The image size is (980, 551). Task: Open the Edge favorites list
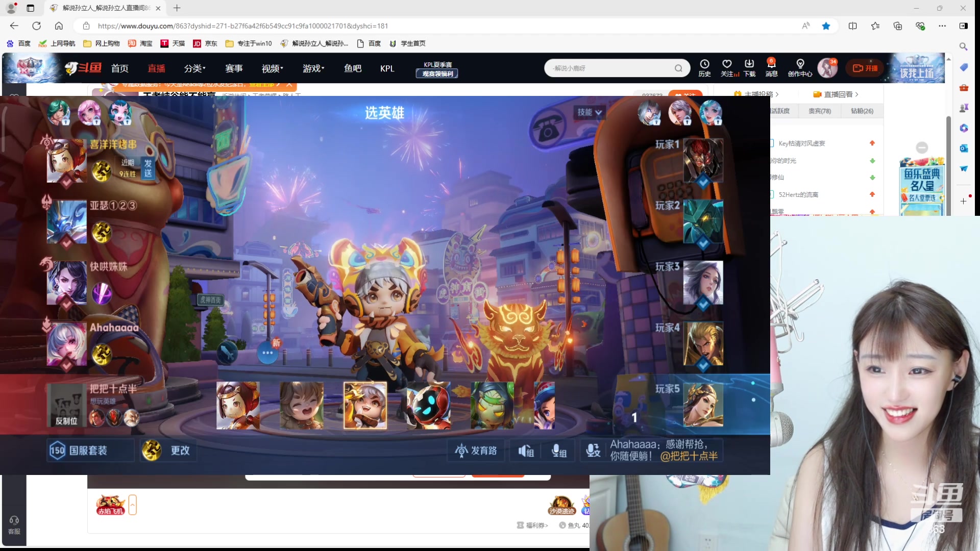[x=875, y=26]
